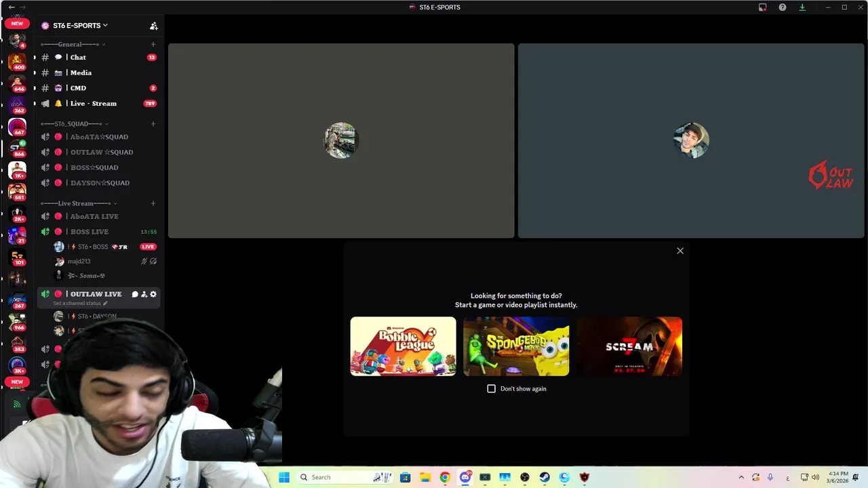Open Microsoft Store from the taskbar

click(405, 477)
